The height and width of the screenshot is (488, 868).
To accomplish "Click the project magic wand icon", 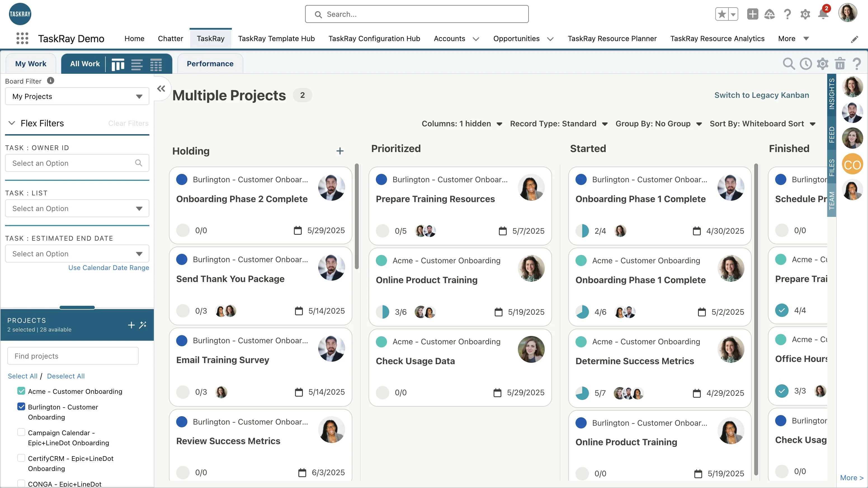I will (x=143, y=325).
